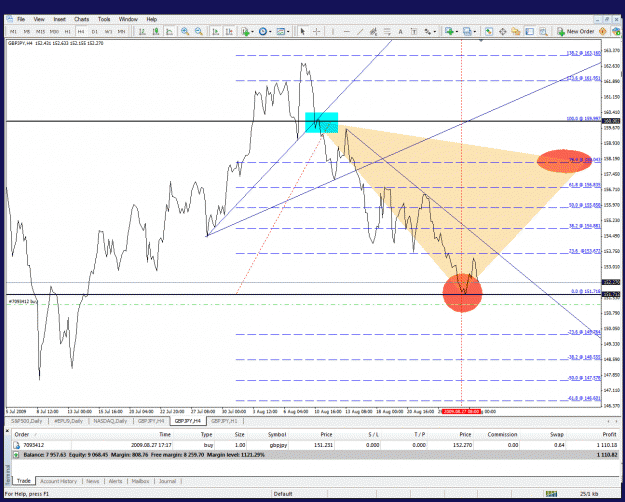Switch to the GBPJPY,H1 chart tab
Image resolution: width=625 pixels, height=502 pixels.
point(224,421)
